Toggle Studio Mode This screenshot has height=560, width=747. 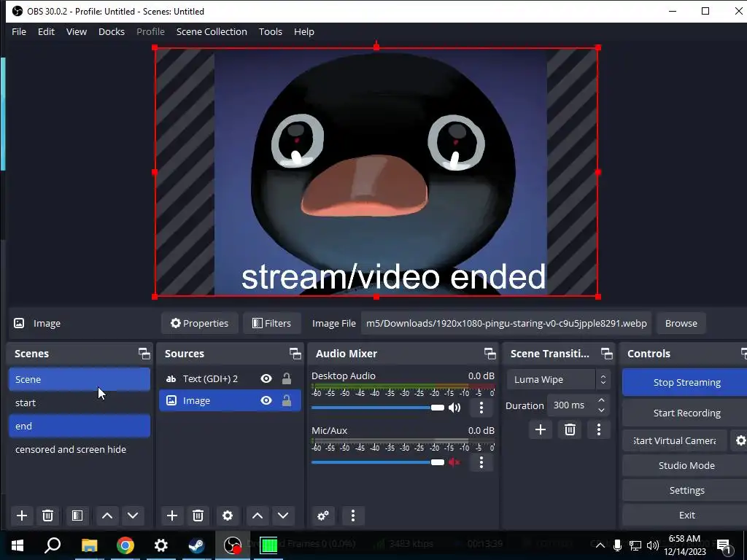(686, 465)
